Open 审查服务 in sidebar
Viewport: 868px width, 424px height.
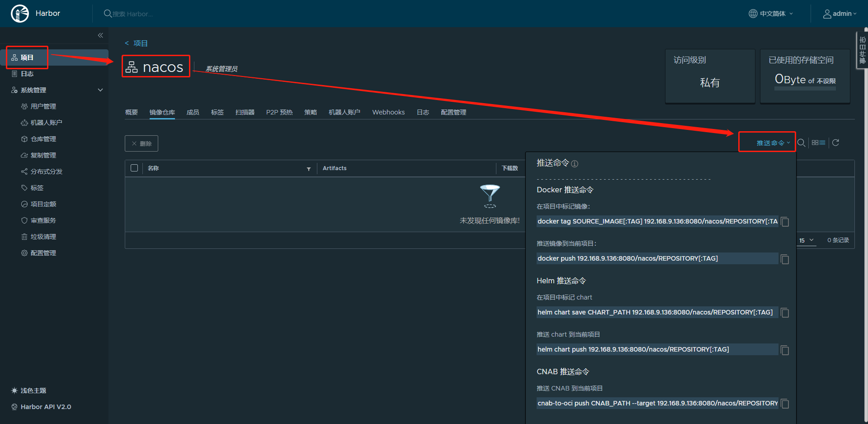pyautogui.click(x=43, y=220)
